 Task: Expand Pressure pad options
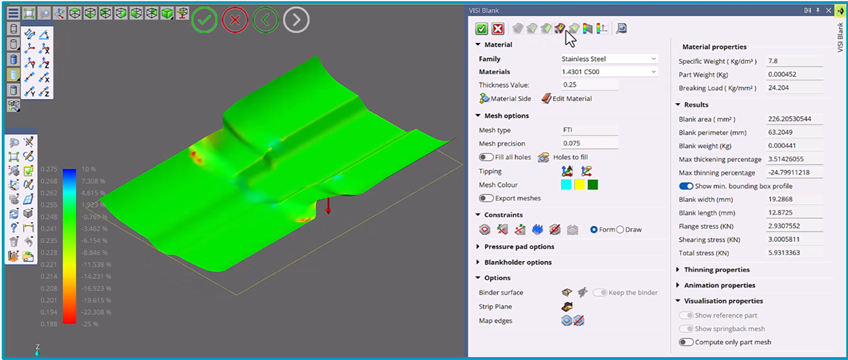click(478, 246)
